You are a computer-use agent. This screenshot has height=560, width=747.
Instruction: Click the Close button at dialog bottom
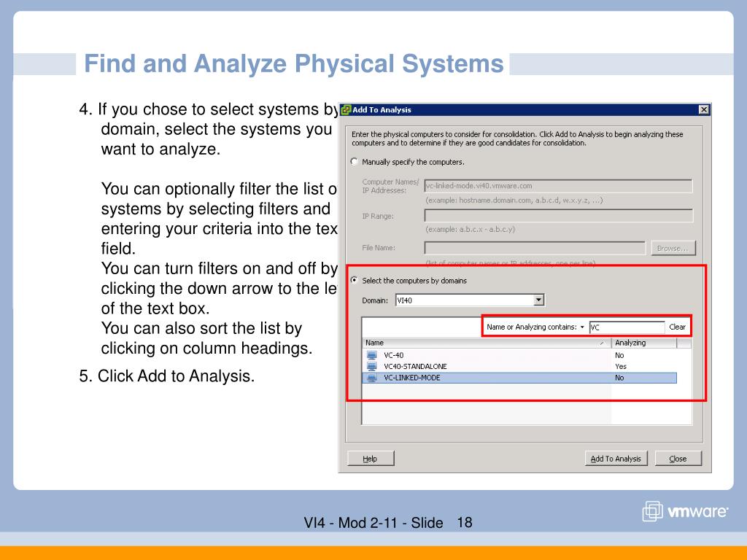pos(678,459)
